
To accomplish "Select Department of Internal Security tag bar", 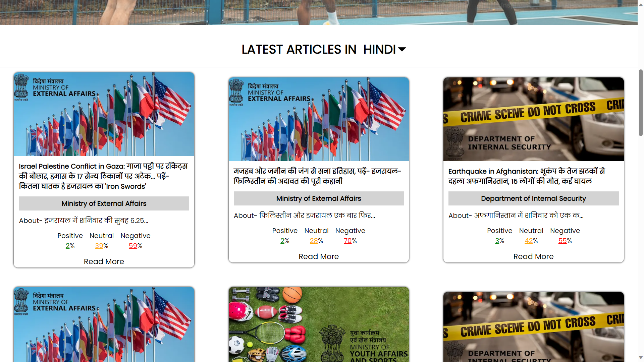I will tap(533, 198).
